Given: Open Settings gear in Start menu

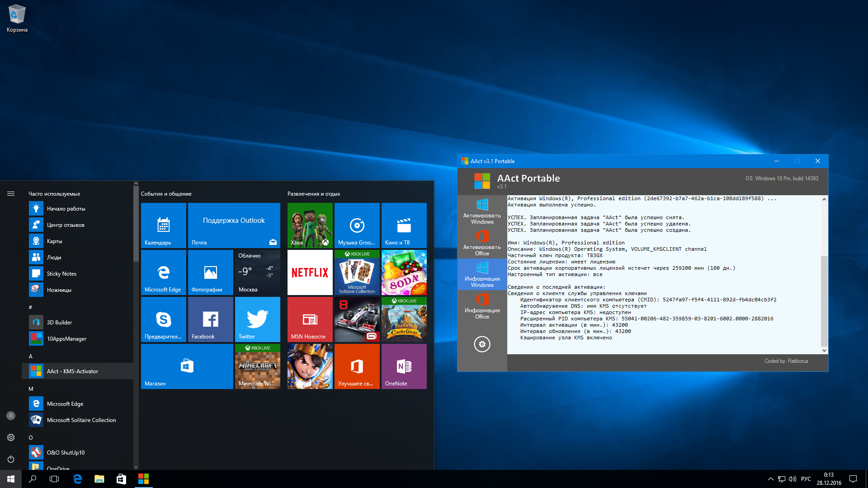Looking at the screenshot, I should click(x=11, y=437).
